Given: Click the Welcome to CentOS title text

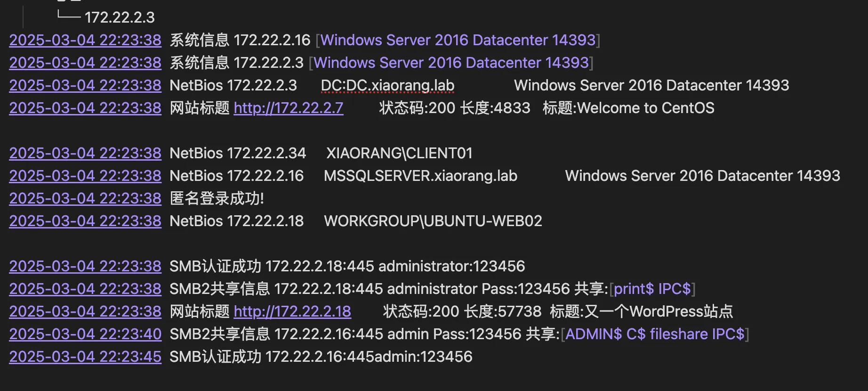Looking at the screenshot, I should pyautogui.click(x=646, y=108).
